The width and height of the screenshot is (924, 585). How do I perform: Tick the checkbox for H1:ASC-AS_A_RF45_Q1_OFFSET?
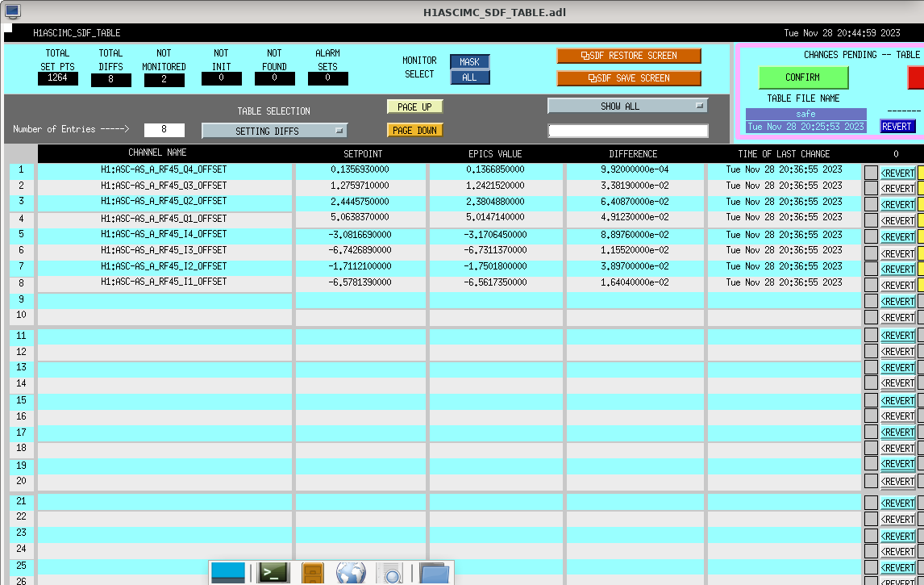tap(871, 220)
